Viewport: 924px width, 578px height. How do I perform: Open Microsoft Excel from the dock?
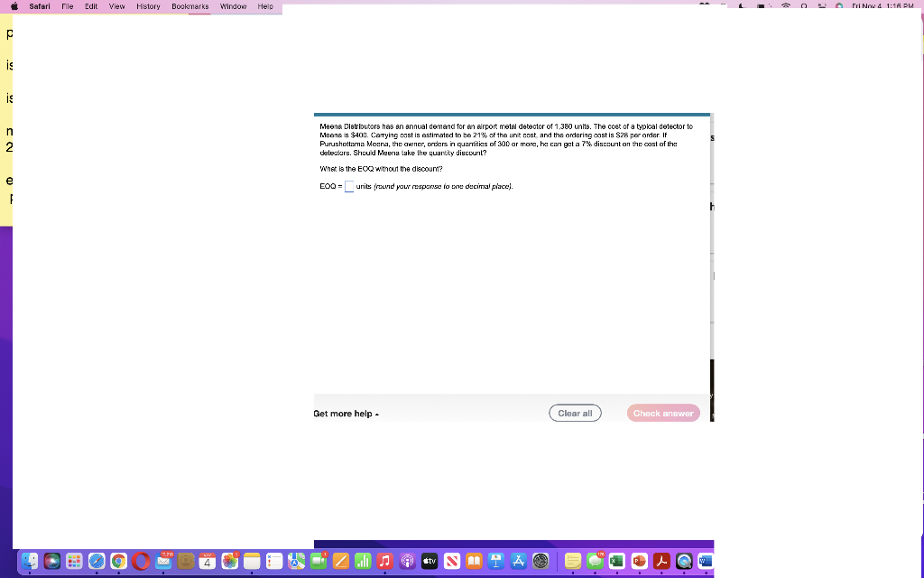click(x=617, y=561)
